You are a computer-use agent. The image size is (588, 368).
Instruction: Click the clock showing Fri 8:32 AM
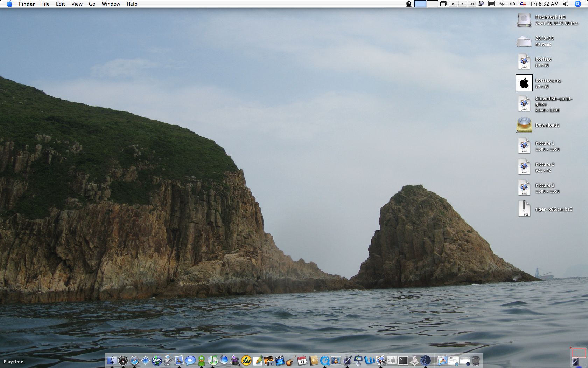tap(545, 4)
